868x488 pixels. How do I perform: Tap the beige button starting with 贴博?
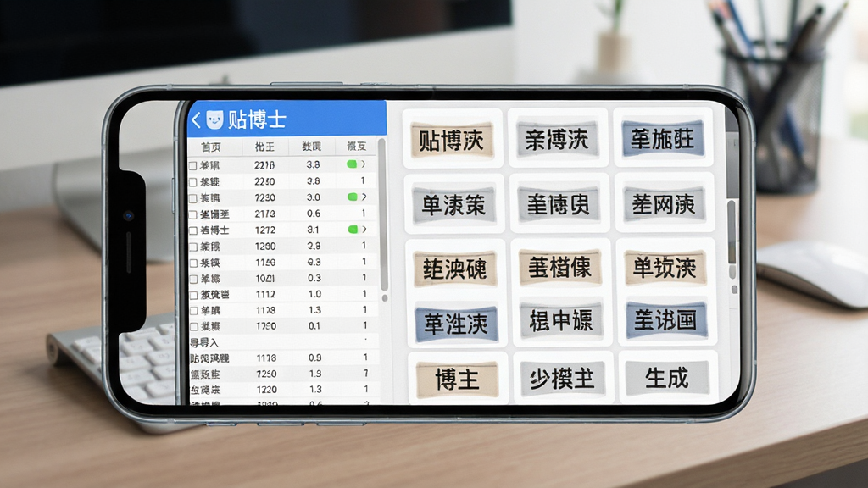point(452,140)
